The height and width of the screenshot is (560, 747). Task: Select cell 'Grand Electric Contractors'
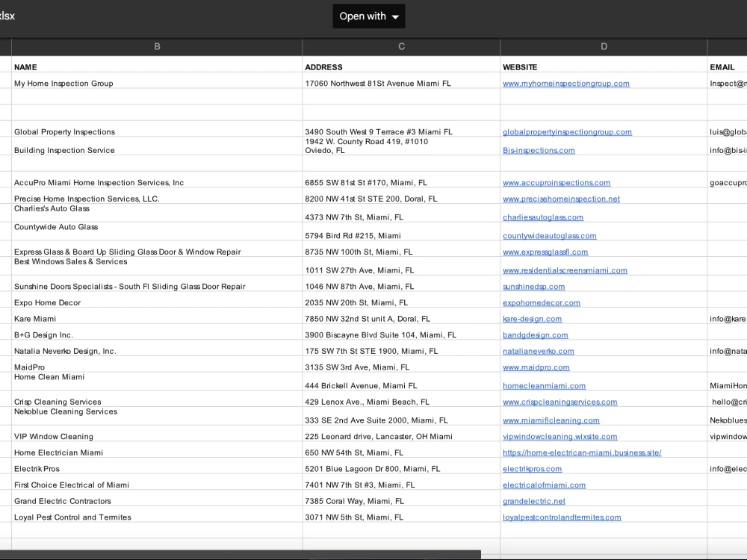(x=157, y=499)
